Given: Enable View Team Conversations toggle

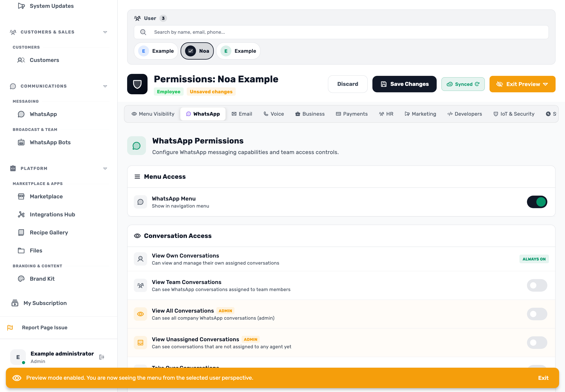Looking at the screenshot, I should [537, 285].
